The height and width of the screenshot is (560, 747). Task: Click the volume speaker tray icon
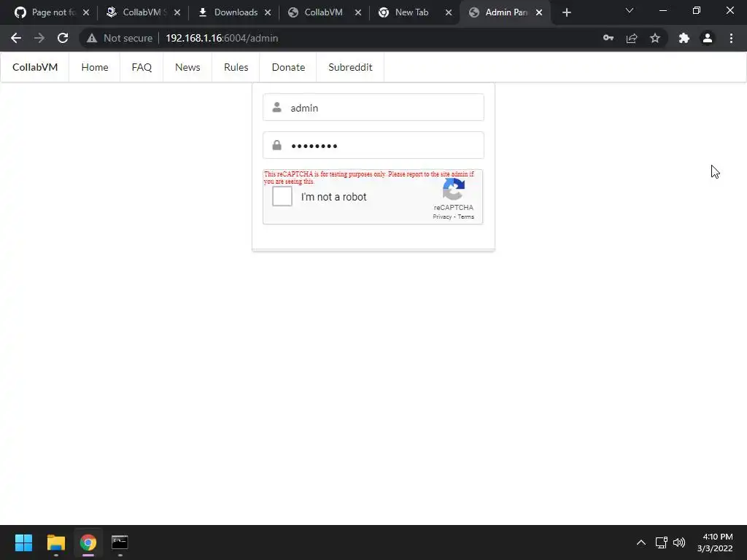(679, 542)
